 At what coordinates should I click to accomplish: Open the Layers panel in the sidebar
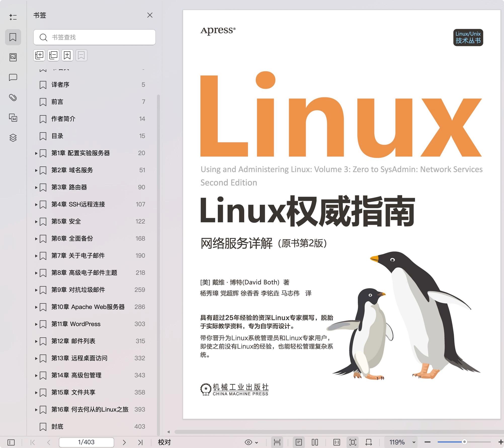(13, 138)
